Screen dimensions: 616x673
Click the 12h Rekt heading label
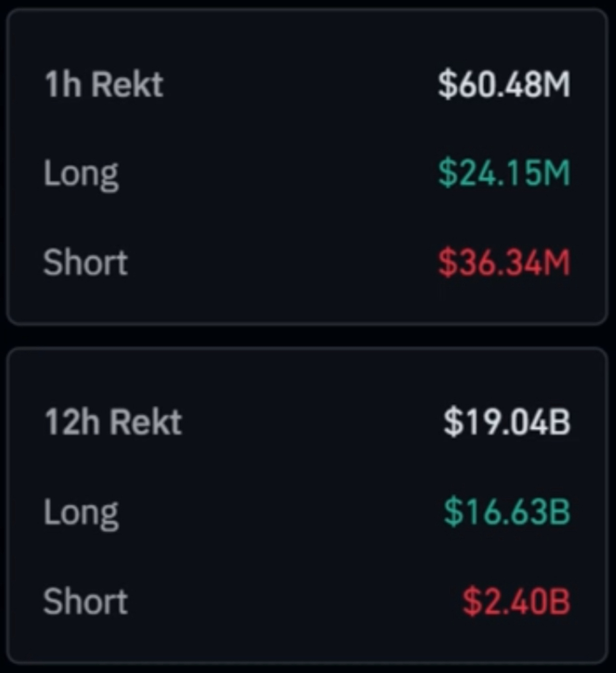pos(113,422)
